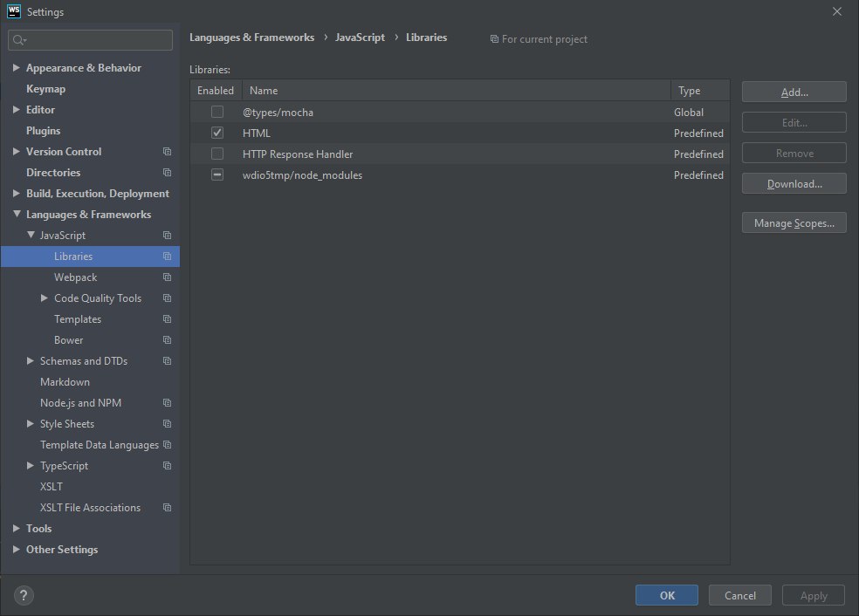The image size is (859, 616).
Task: Expand the Tools section
Action: [17, 529]
